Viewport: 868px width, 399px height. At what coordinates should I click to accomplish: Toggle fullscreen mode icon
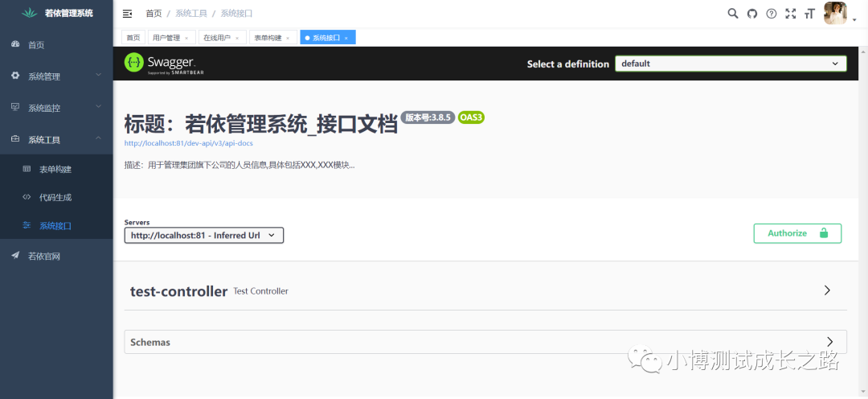(791, 14)
